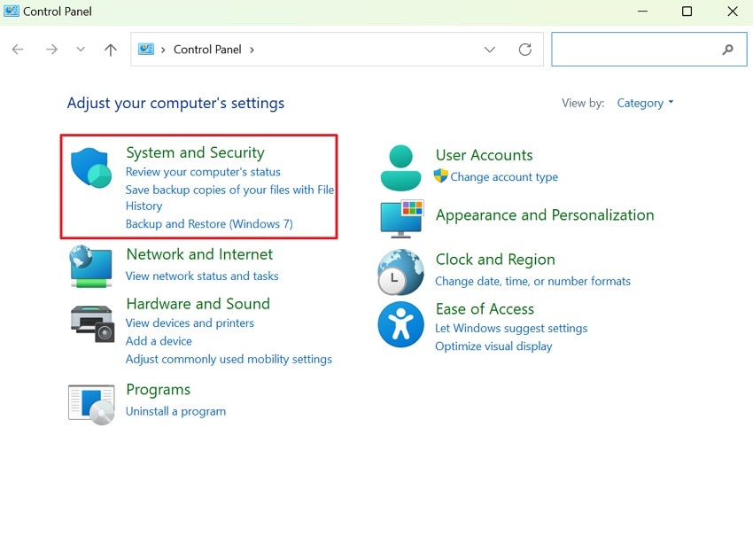Open the User Accounts person icon
The height and width of the screenshot is (560, 753).
[x=400, y=168]
